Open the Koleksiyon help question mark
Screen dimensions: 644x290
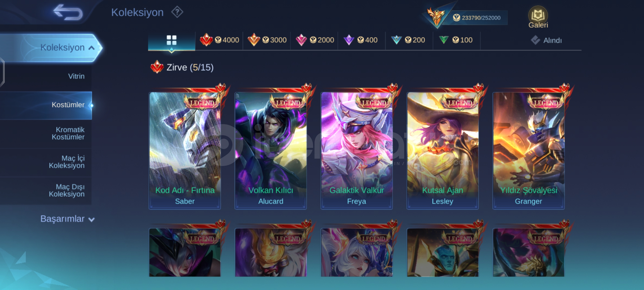pos(177,12)
